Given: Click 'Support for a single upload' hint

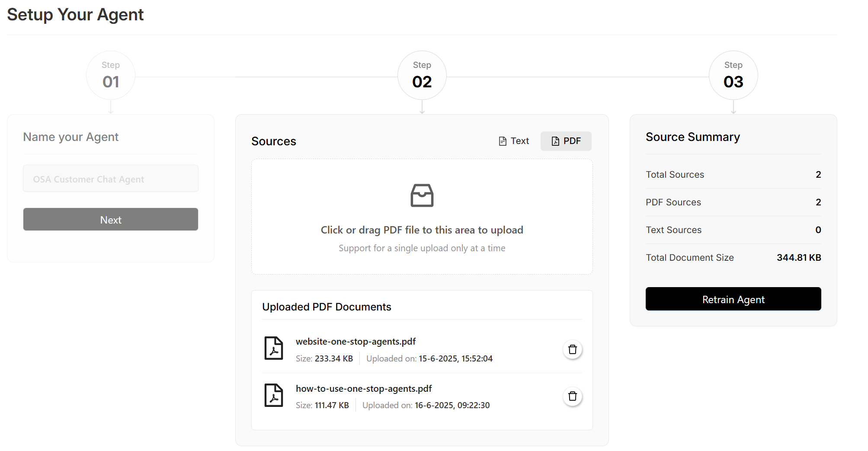Looking at the screenshot, I should (422, 248).
